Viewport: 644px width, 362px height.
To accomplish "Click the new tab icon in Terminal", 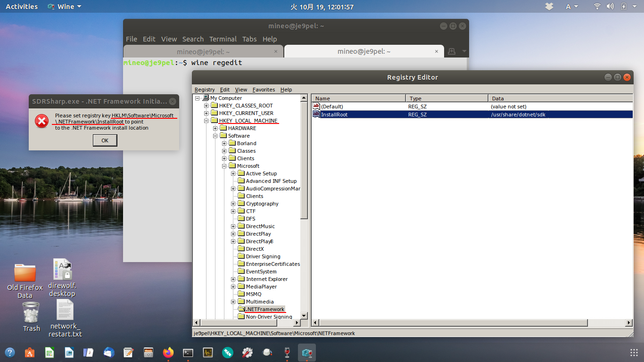I will click(451, 51).
